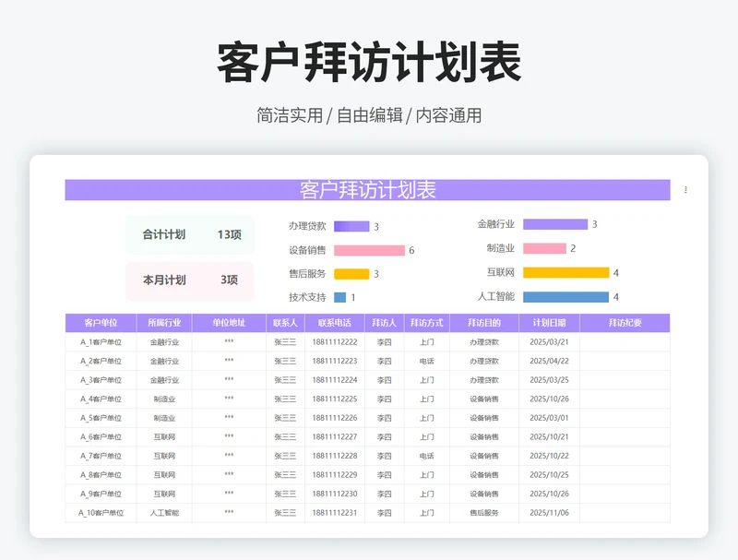Click the date cell 2025/10/22
The height and width of the screenshot is (560, 738).
[x=549, y=456]
